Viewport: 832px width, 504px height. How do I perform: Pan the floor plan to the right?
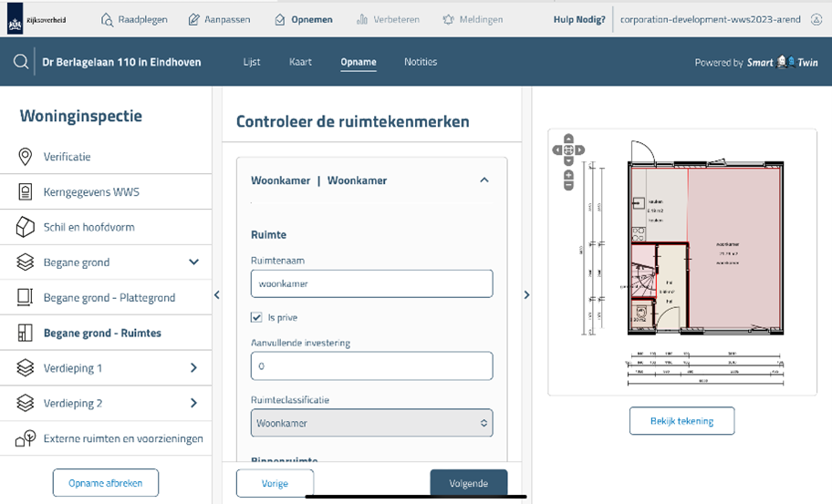[x=579, y=150]
